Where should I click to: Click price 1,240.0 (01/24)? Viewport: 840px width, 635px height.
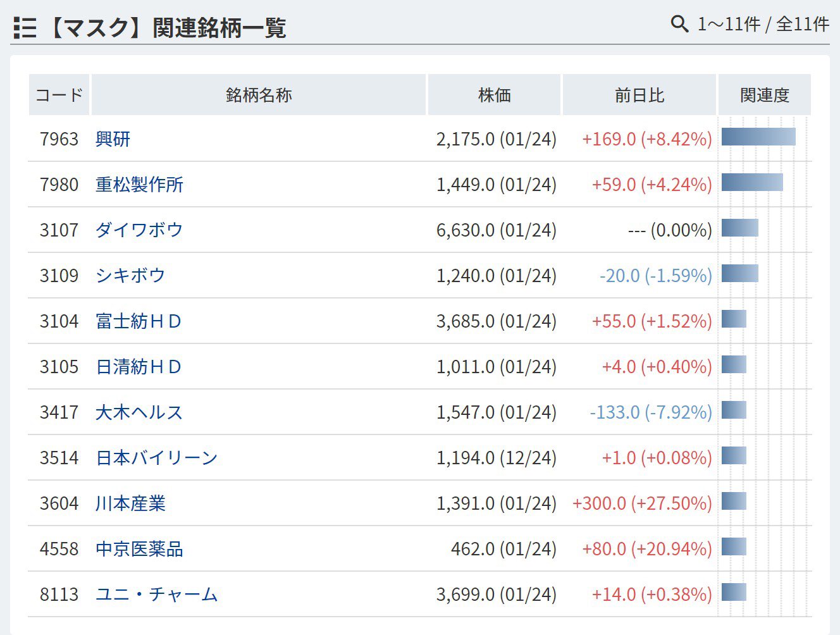click(497, 276)
